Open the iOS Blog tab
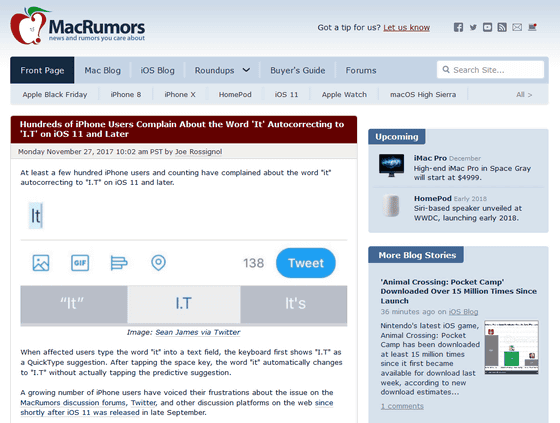 (x=158, y=70)
